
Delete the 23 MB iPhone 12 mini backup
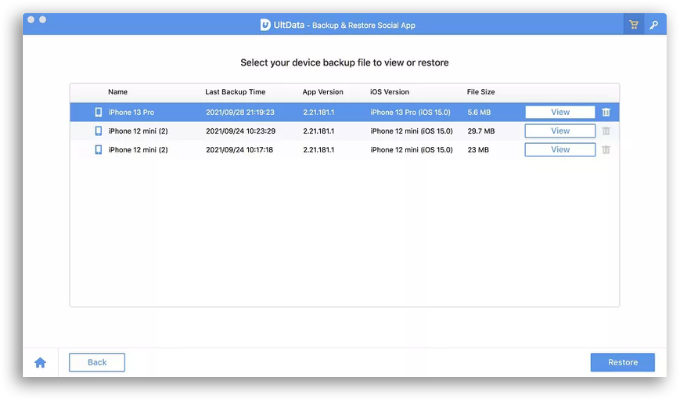pyautogui.click(x=606, y=150)
